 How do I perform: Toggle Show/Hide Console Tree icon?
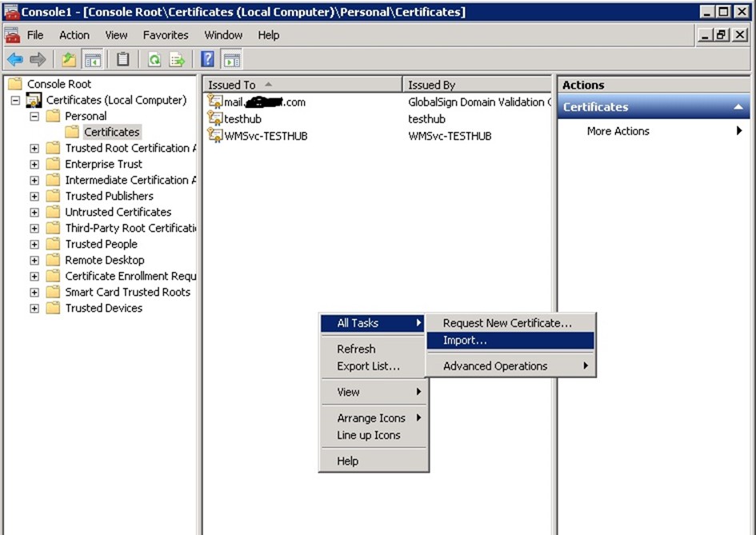coord(93,59)
